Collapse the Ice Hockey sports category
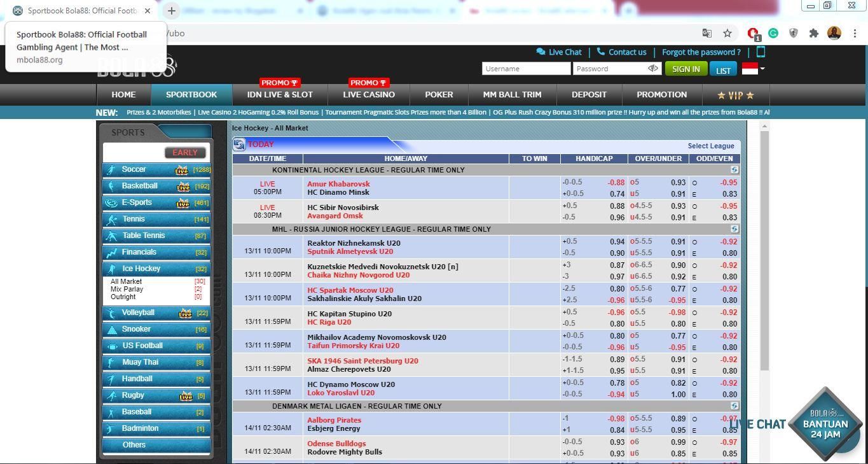 [x=156, y=269]
